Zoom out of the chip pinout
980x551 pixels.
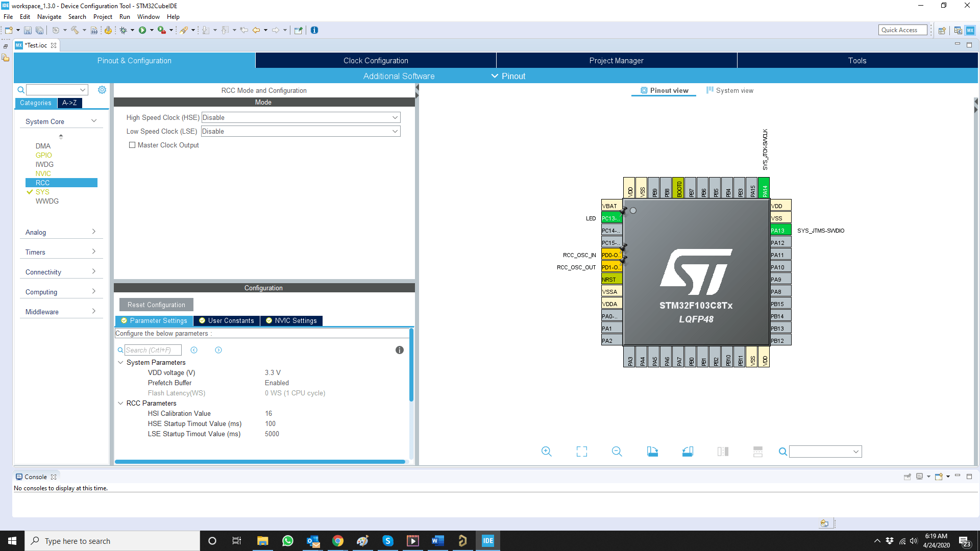point(617,452)
